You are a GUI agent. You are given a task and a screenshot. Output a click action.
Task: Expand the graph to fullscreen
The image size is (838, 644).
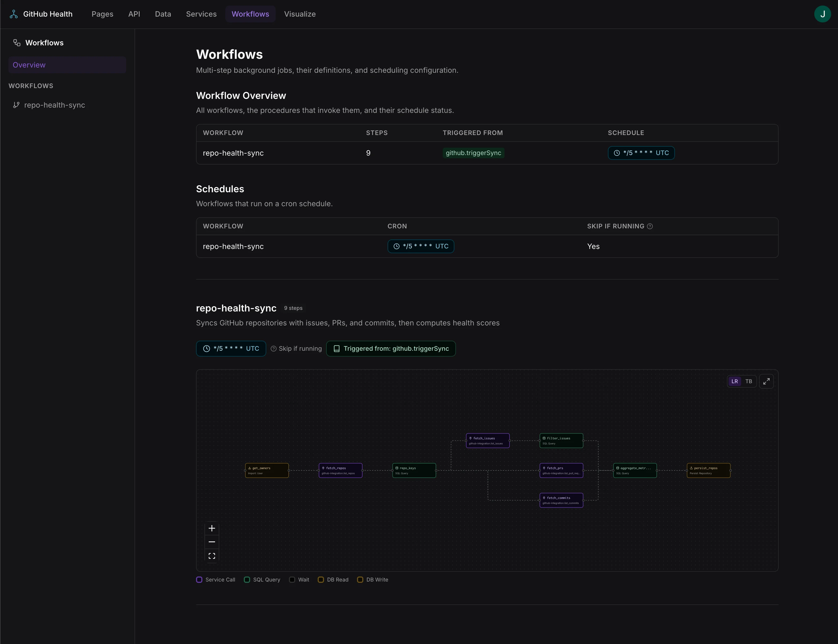pos(766,381)
